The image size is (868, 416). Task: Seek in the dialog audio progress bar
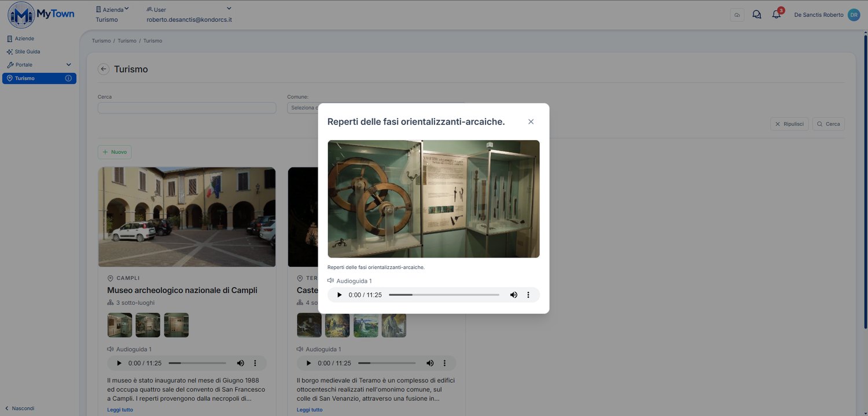[444, 295]
